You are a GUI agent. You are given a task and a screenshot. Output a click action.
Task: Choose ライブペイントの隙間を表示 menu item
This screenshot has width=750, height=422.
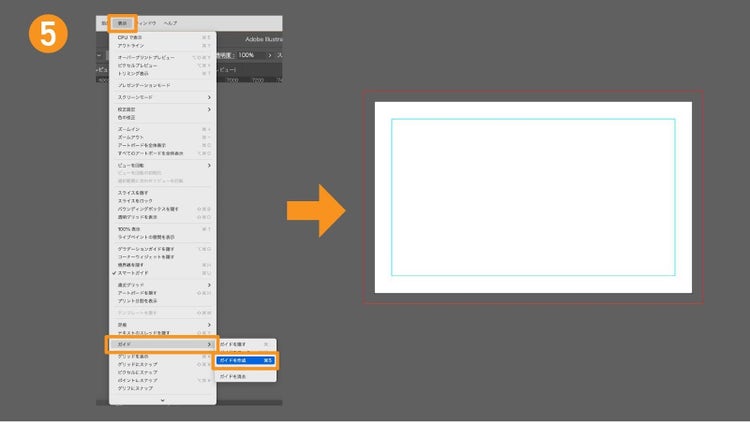coord(163,237)
